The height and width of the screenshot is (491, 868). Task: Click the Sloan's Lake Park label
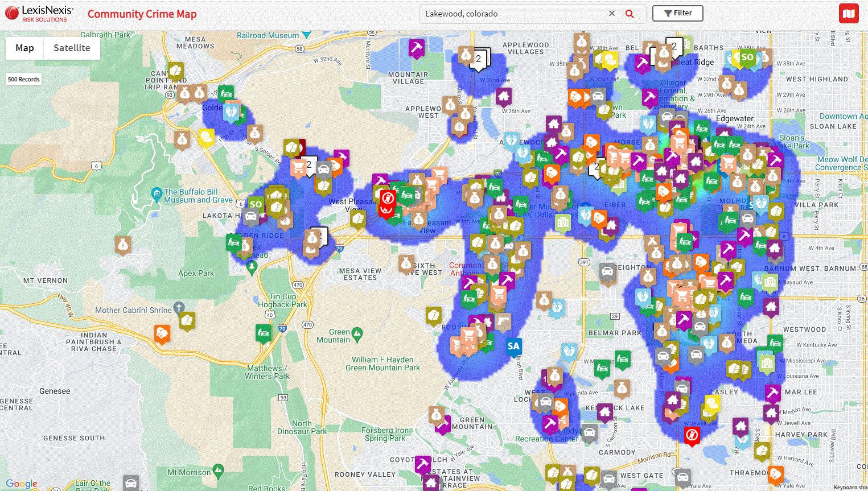[x=793, y=142]
